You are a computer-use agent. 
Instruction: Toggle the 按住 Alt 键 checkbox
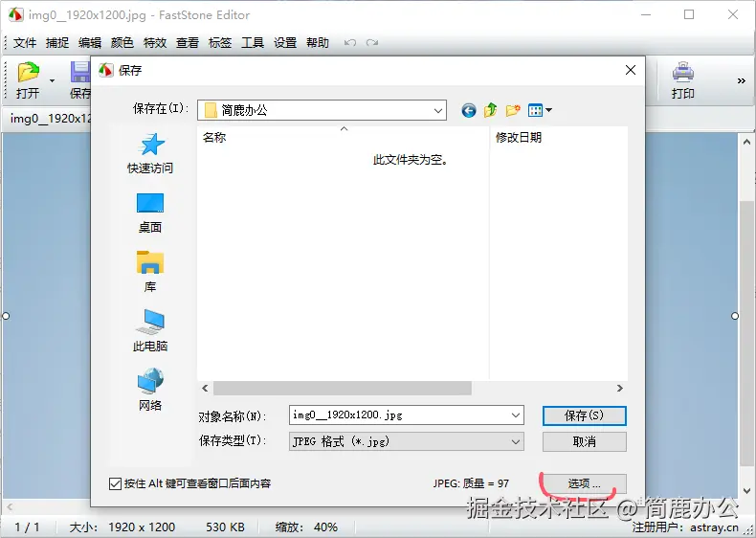point(115,483)
